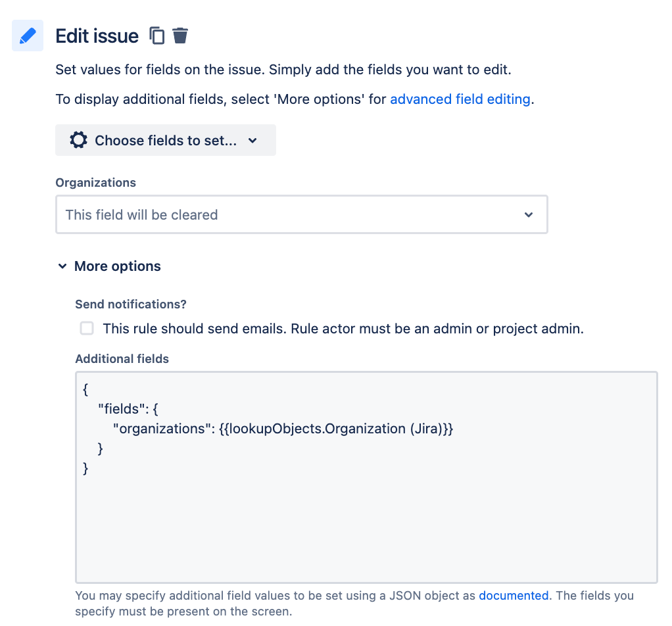This screenshot has height=626, width=672.
Task: Click the Send notifications? label
Action: pyautogui.click(x=130, y=304)
